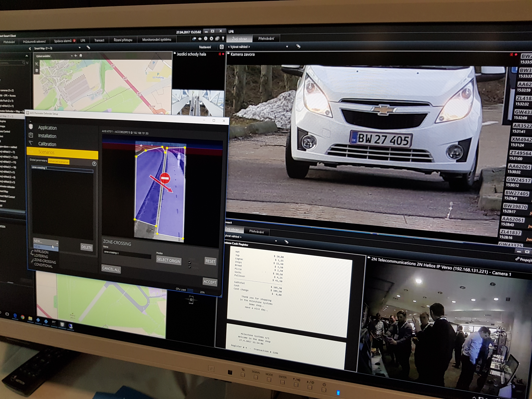Click the DELETE button
Viewport: 532px width, 399px height.
pos(87,247)
